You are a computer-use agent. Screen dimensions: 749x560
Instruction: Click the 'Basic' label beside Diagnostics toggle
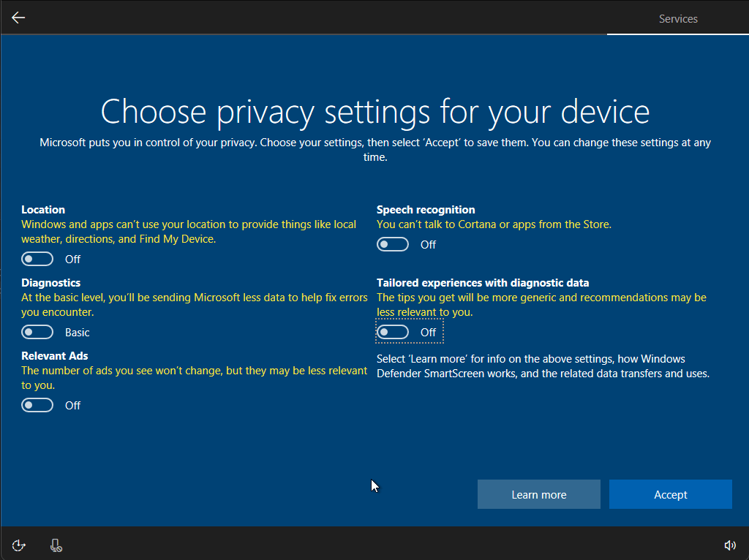coord(77,333)
